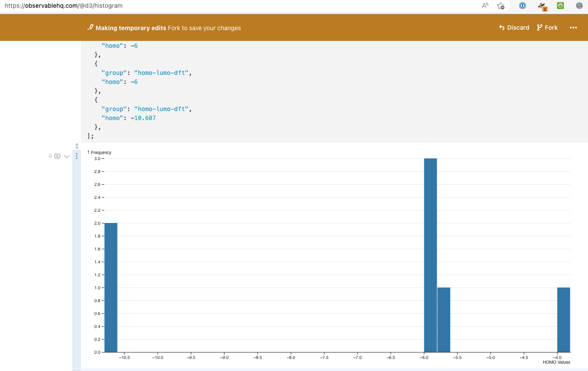Open the badger extension showing badge 3
This screenshot has height=371, width=588.
click(x=543, y=6)
